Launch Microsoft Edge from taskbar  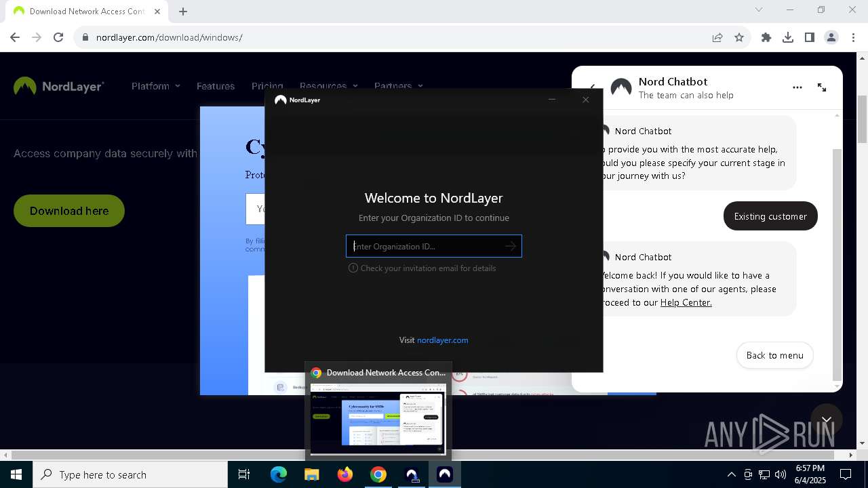(279, 474)
